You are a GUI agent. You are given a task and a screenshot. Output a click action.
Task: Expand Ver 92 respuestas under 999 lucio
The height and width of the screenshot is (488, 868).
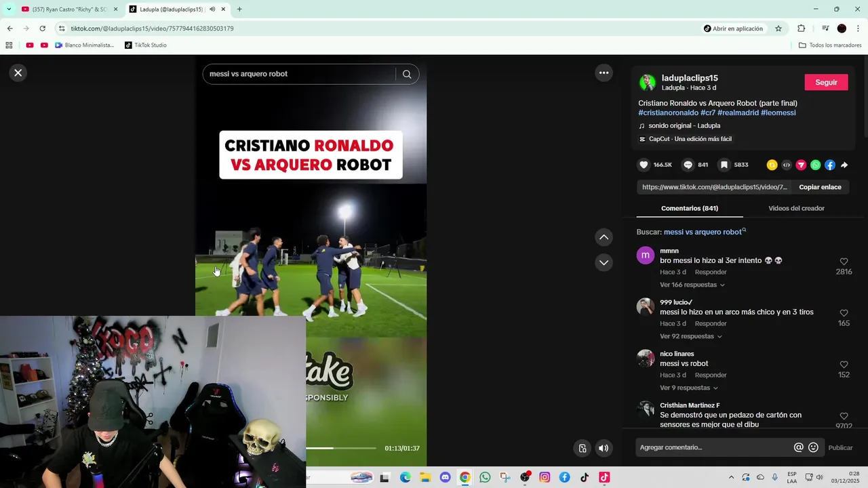(x=690, y=336)
